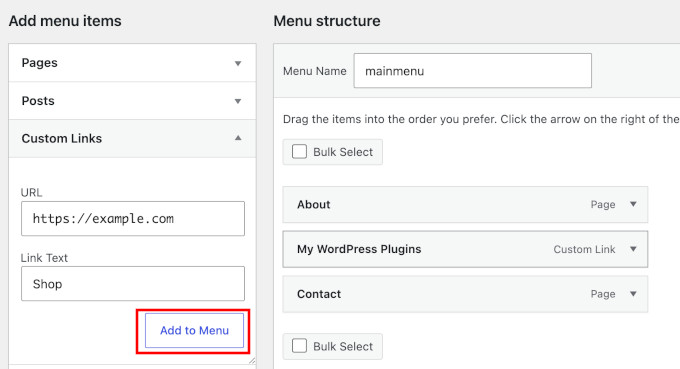Screen dimensions: 680x369
Task: Click the Add to Menu button
Action: pos(194,330)
